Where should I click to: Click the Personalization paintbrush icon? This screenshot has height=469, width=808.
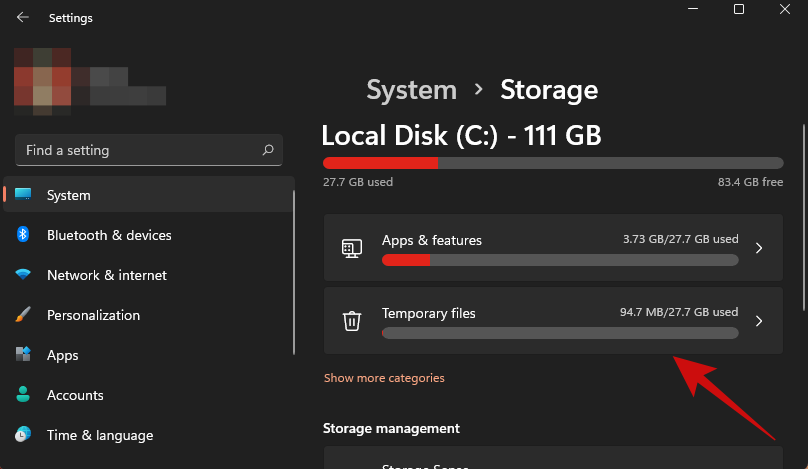tap(23, 315)
